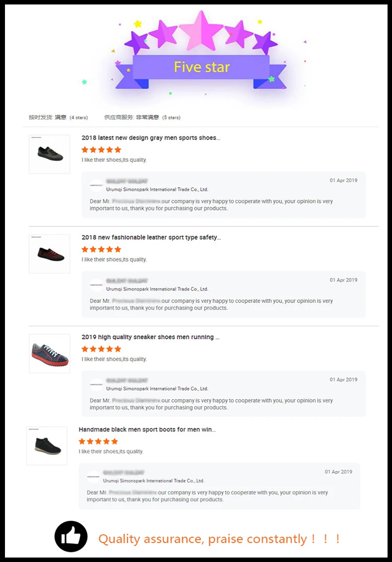Open "Handmade black men sport boots" product title
392x562 pixels.
(147, 429)
